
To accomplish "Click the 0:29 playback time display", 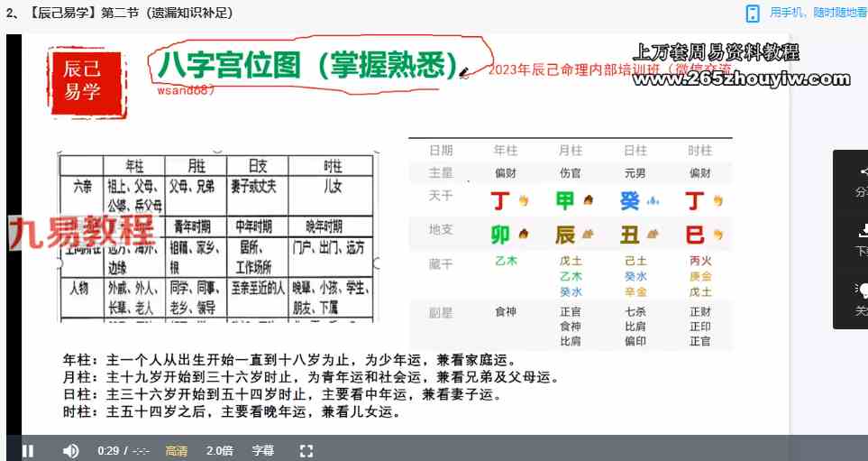I will (x=109, y=450).
